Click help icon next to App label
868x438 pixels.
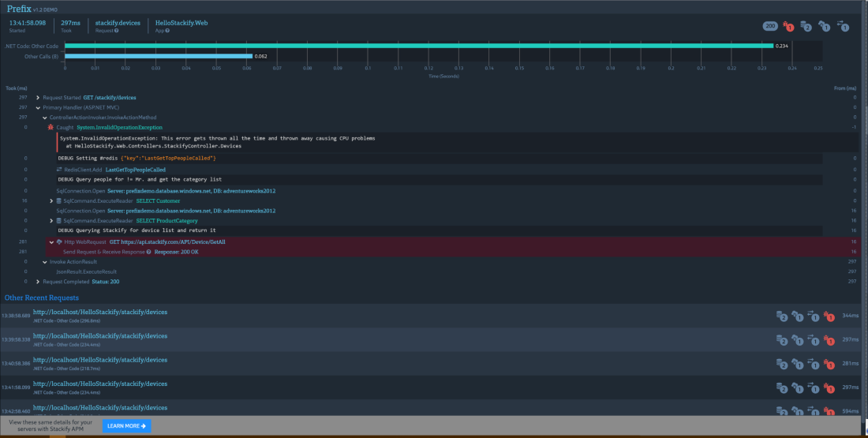(167, 31)
